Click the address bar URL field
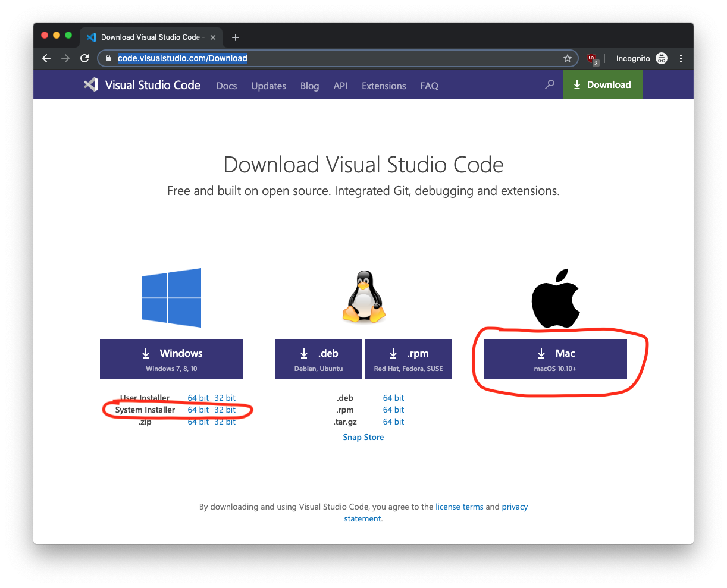Image resolution: width=727 pixels, height=588 pixels. 337,58
